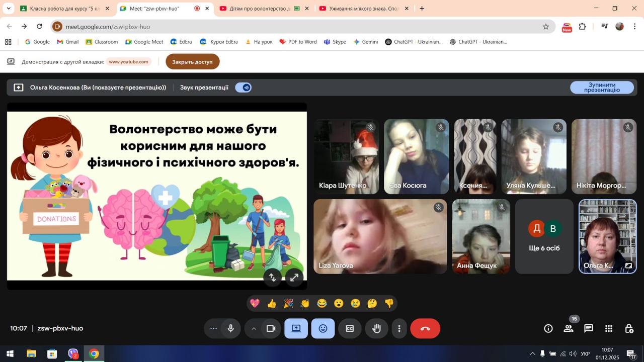This screenshot has width=644, height=362.
Task: Show the participants list icon
Action: click(x=569, y=328)
